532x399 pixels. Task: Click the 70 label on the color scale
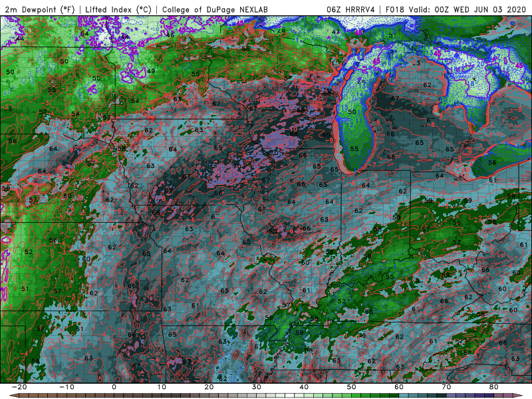[446, 387]
